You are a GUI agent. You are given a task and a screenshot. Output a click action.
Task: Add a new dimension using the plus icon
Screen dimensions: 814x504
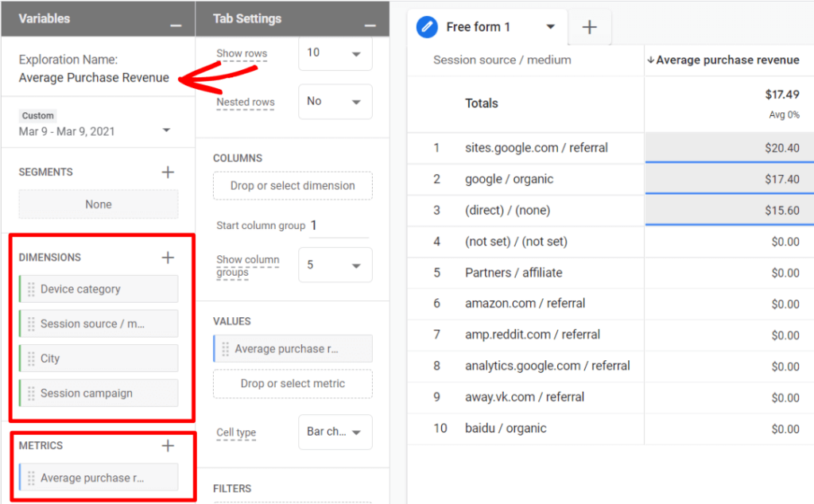168,257
